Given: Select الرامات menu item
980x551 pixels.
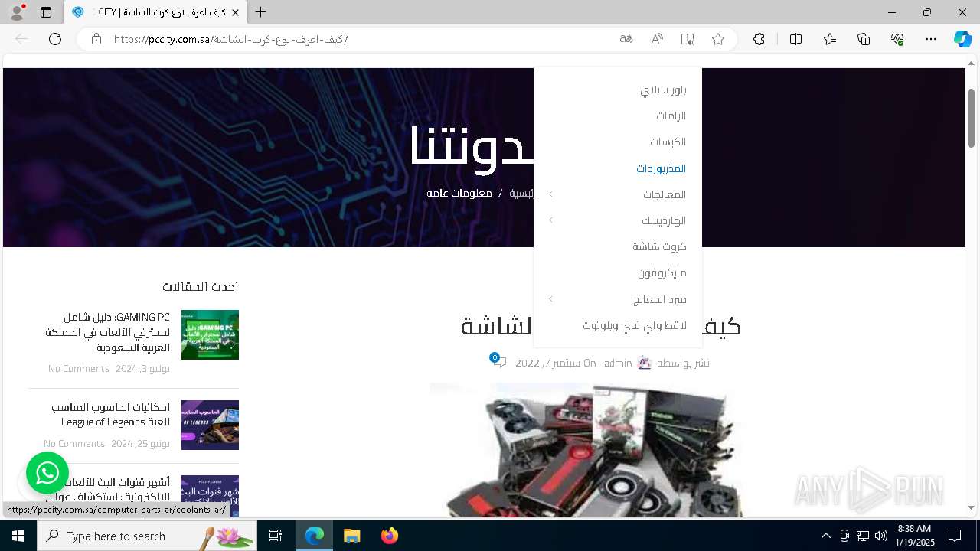Looking at the screenshot, I should (671, 116).
